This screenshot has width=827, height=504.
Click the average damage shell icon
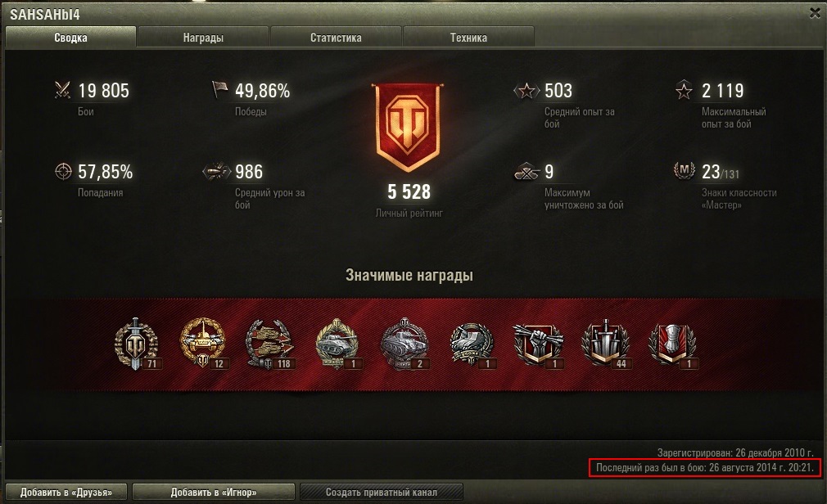point(217,171)
